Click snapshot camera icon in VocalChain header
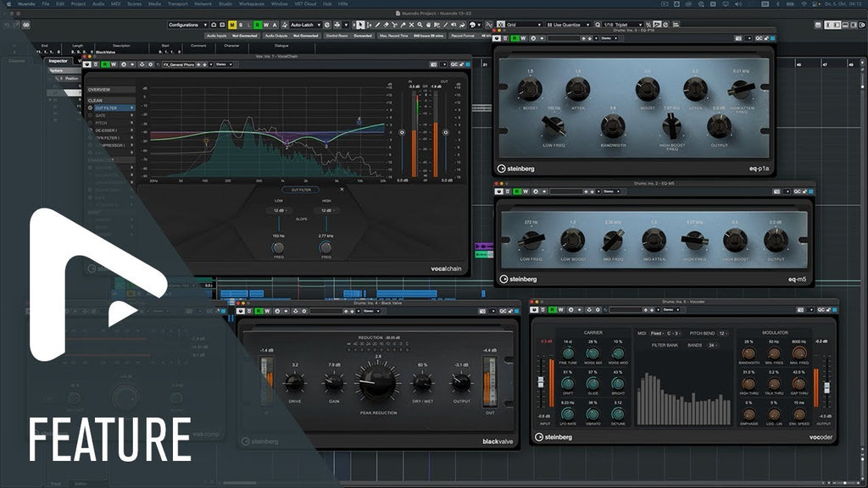Screen dimensions: 868x488 click(x=433, y=64)
